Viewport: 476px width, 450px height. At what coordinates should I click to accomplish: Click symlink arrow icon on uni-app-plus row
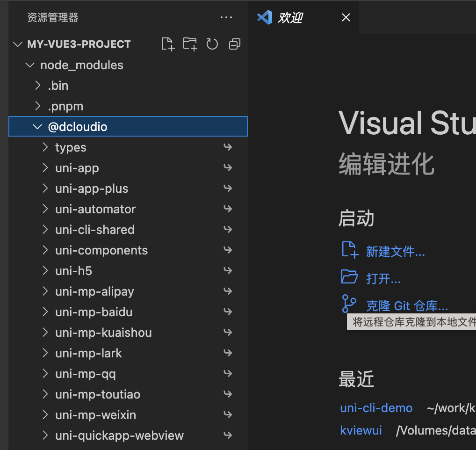(x=228, y=189)
